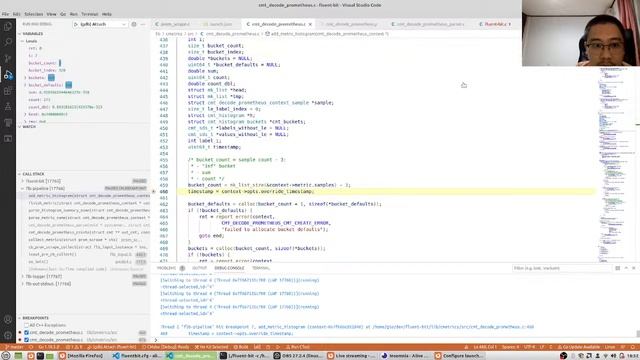Open Configure launch window from taskbar

tap(460, 356)
